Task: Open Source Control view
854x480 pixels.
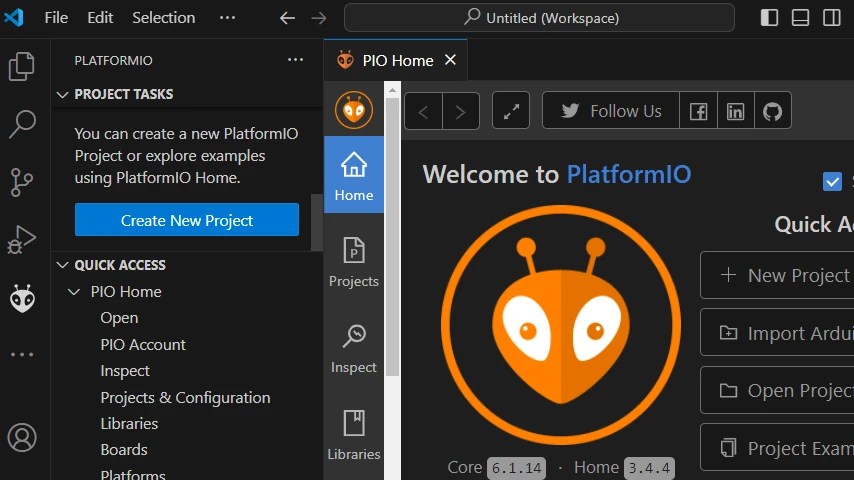Action: (x=22, y=182)
